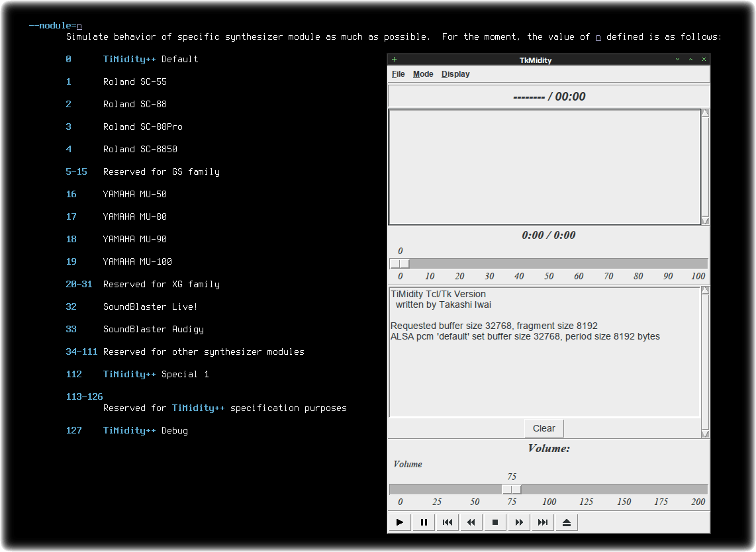Click 'Roland SC-88Pro' in the terminal list
Screen dimensions: 756x552
tap(143, 127)
